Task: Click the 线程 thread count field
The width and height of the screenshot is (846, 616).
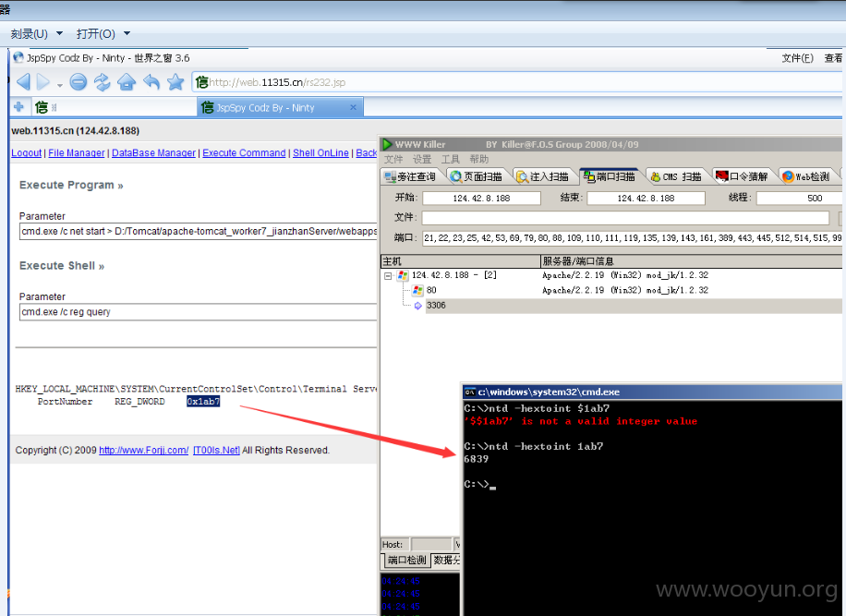Action: 800,198
